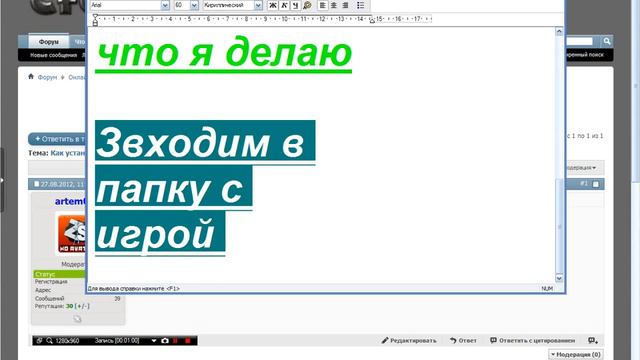Take a snapshot with recorder camera icon

tap(165, 340)
